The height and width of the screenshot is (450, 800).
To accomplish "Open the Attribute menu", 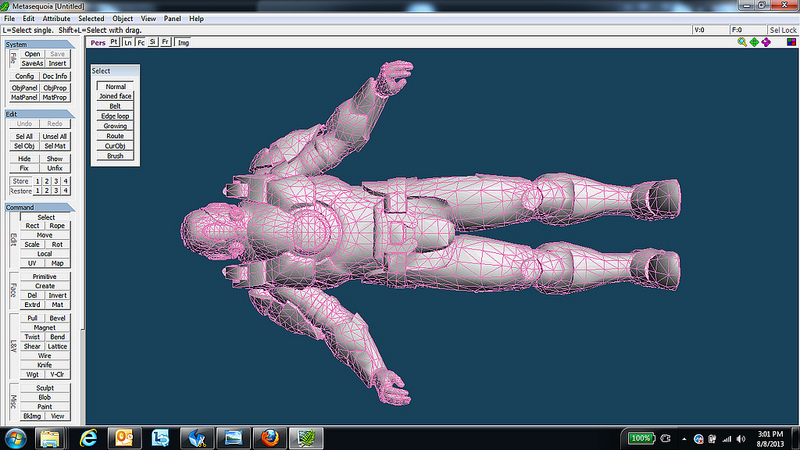I will click(56, 18).
